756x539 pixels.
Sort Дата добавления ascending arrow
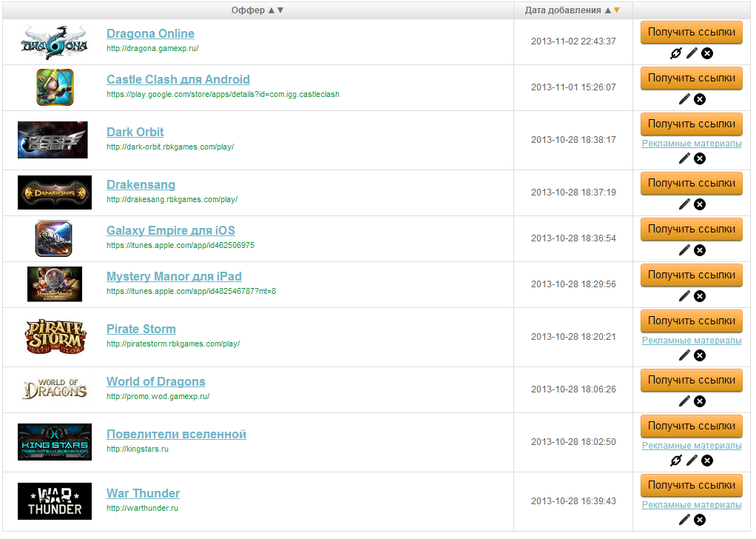click(607, 10)
